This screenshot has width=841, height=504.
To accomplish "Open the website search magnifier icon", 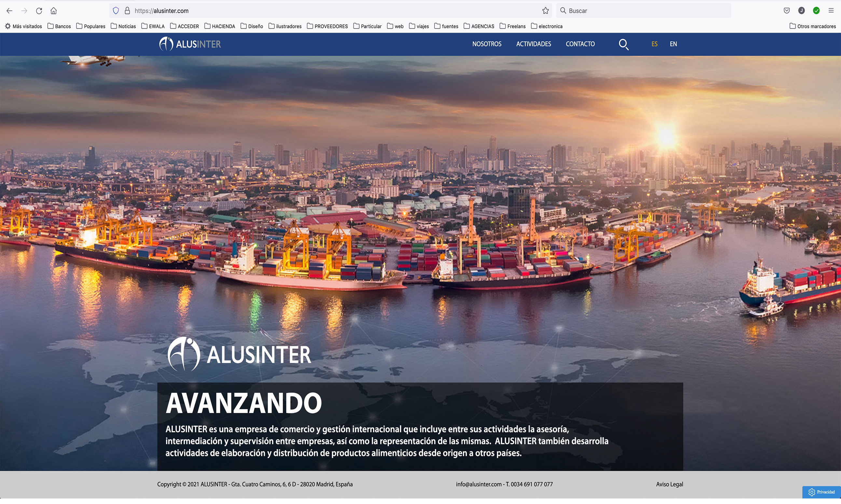I will click(x=623, y=45).
